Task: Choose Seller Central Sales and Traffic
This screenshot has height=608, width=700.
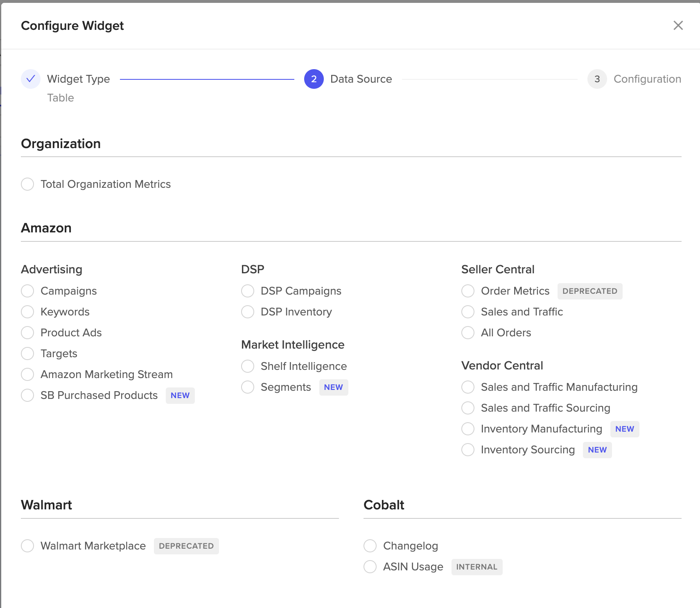Action: pos(468,312)
